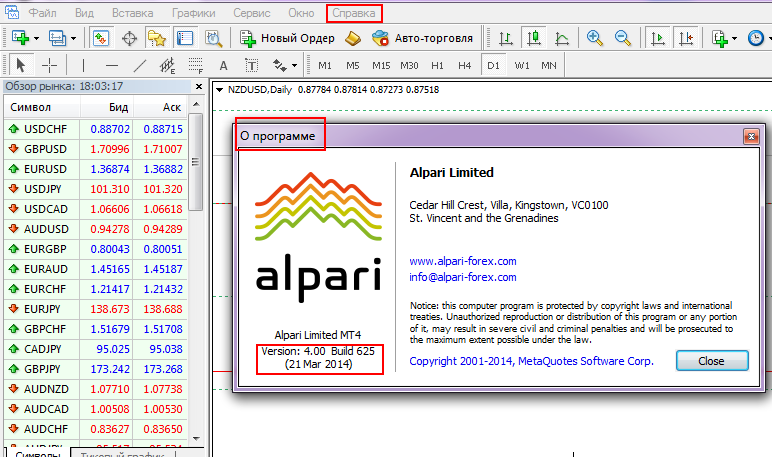Open the Indicators list icon

tap(719, 38)
